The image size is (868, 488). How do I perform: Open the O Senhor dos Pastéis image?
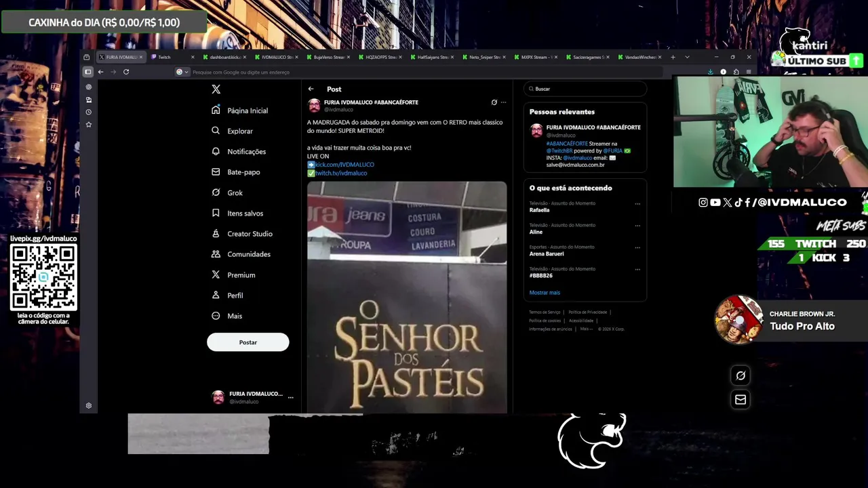[x=407, y=297]
